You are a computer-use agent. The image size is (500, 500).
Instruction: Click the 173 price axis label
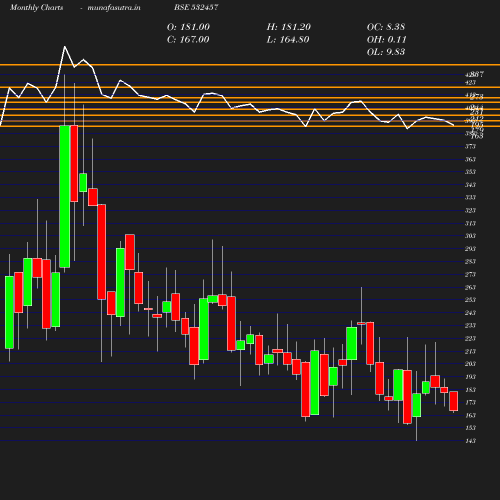click(x=470, y=402)
